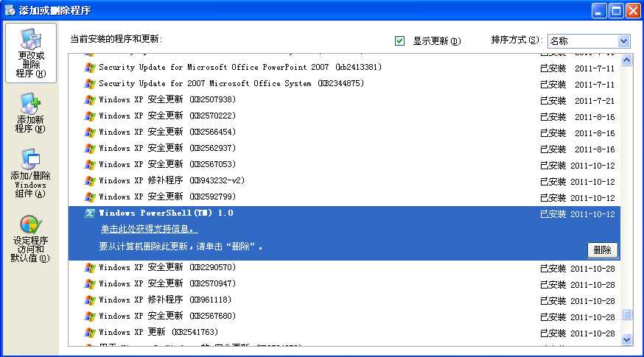
Task: Select Windows XP 安全更新 (KB2567680) row
Action: click(344, 317)
